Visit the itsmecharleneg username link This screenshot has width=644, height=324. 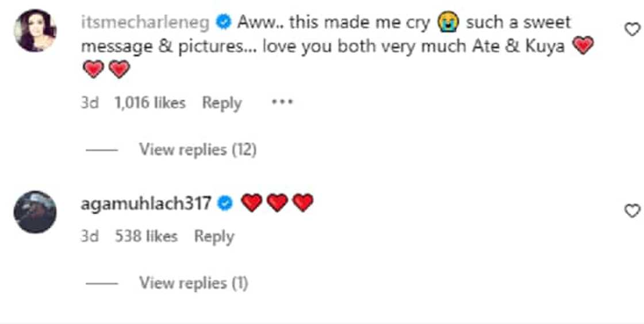point(147,23)
